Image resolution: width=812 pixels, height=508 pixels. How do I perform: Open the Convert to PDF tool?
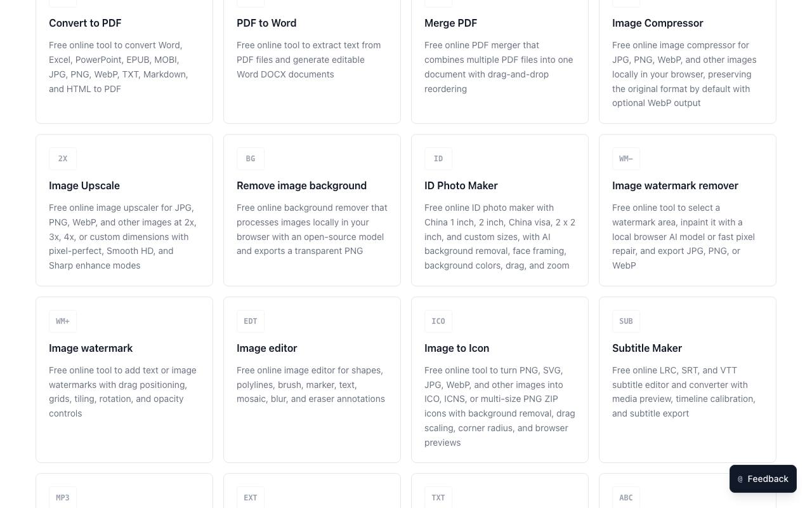point(124,62)
